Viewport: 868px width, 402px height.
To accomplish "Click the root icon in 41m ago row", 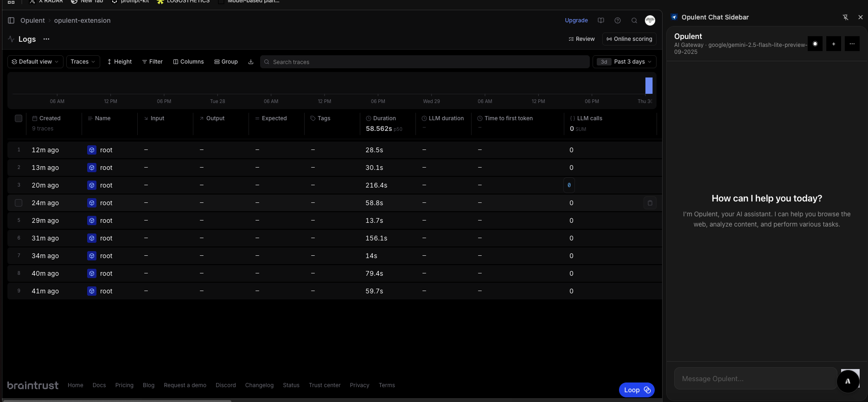I will (x=92, y=291).
